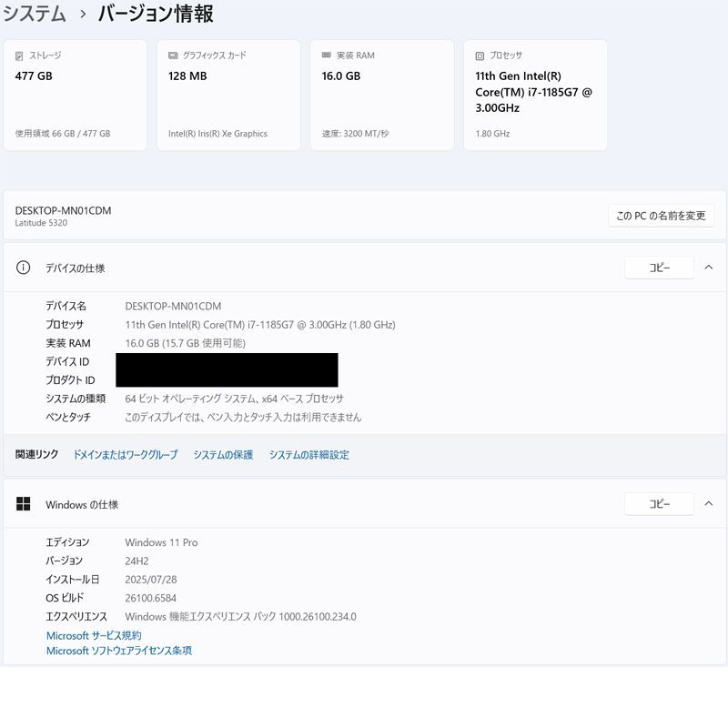Screen dimensions: 728x728
Task: Click コピー in the デバイスの仕様 section
Action: click(x=660, y=268)
